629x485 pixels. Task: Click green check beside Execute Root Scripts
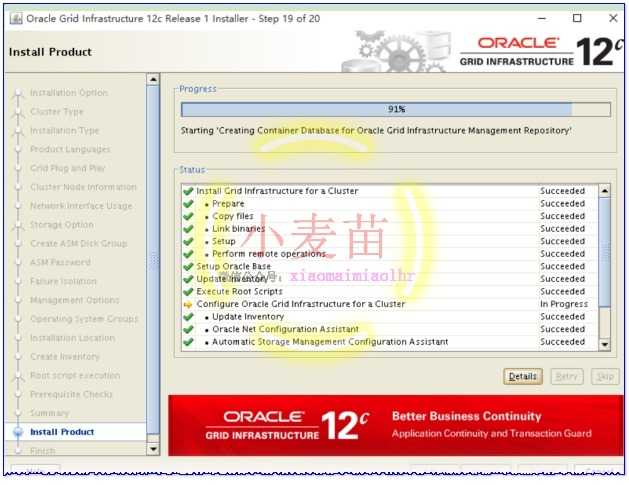point(188,291)
